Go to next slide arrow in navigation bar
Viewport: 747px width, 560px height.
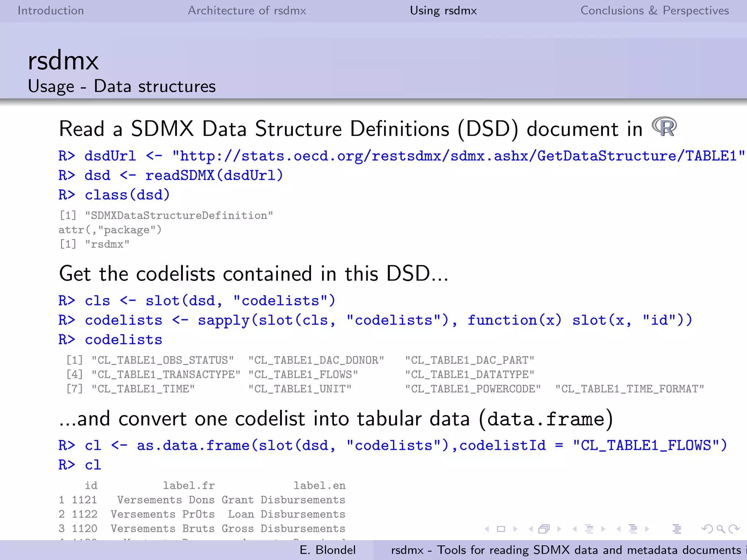pyautogui.click(x=515, y=529)
